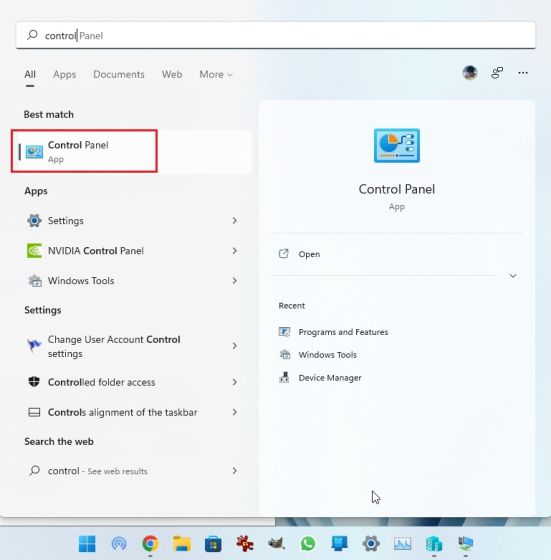Click the Open arrow icon beside Open
551x560 pixels.
pyautogui.click(x=284, y=254)
